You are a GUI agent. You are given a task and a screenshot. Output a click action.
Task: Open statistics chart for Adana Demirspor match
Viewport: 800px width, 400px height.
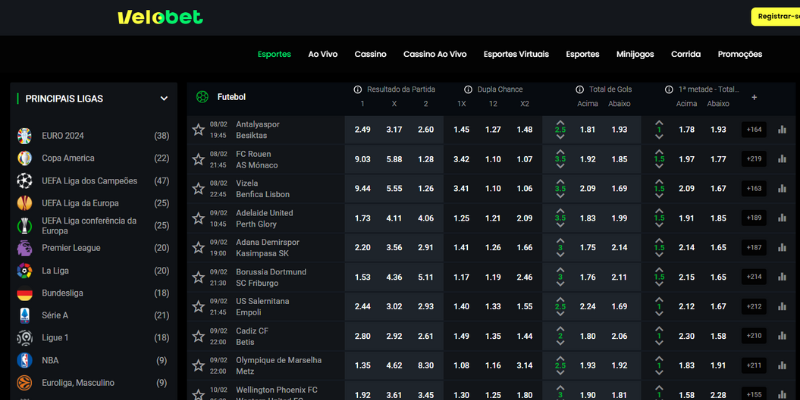[782, 248]
